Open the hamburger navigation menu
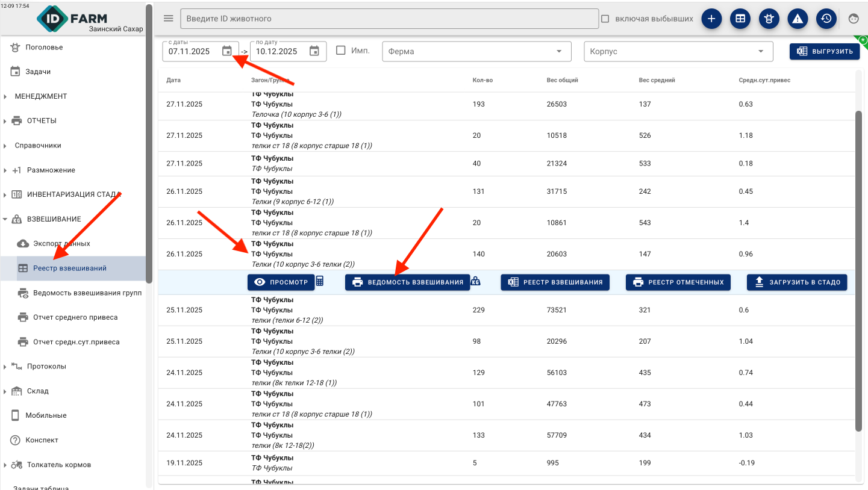 coord(169,18)
